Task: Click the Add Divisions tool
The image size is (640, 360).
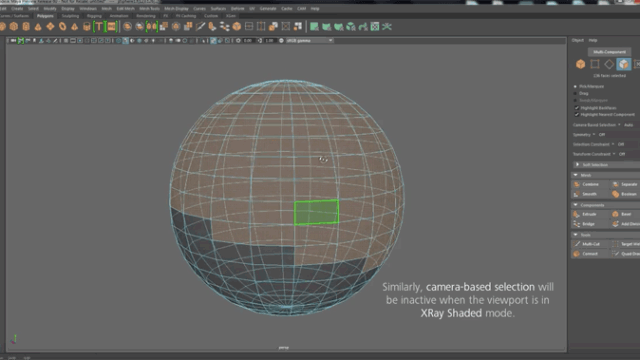Action: pyautogui.click(x=626, y=224)
